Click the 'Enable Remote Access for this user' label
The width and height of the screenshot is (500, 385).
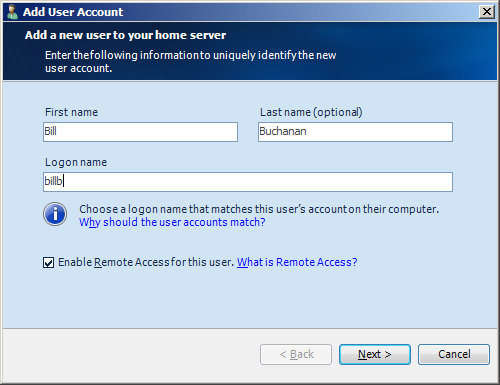click(x=146, y=262)
